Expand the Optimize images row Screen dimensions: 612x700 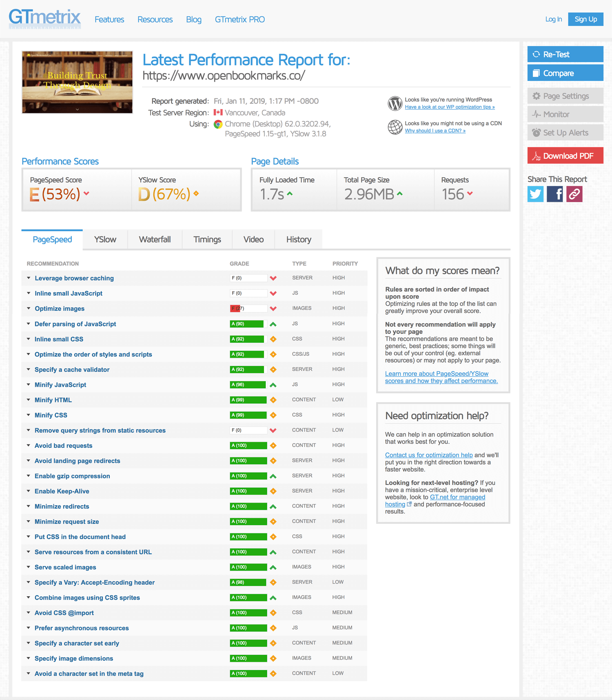60,309
